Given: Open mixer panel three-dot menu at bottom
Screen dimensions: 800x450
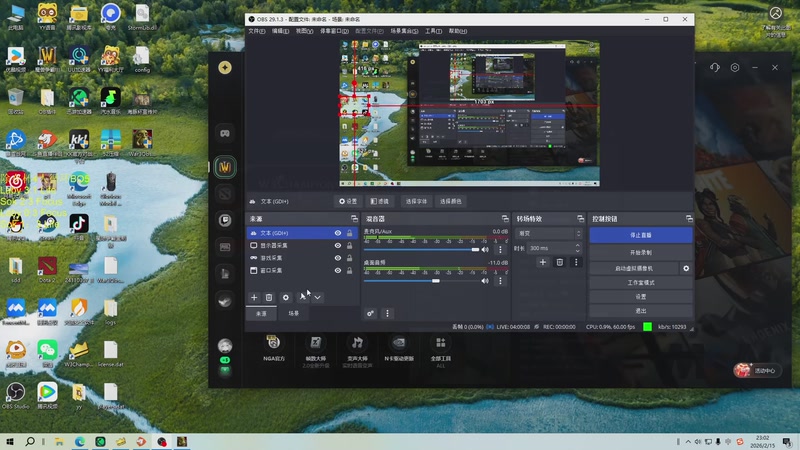Looking at the screenshot, I should (387, 313).
